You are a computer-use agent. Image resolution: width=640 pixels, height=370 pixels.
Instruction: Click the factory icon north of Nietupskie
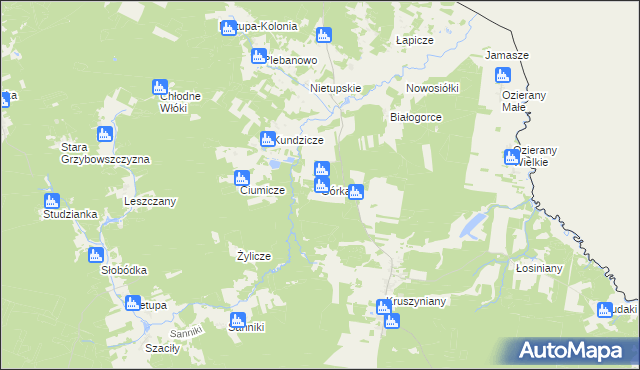324,35
